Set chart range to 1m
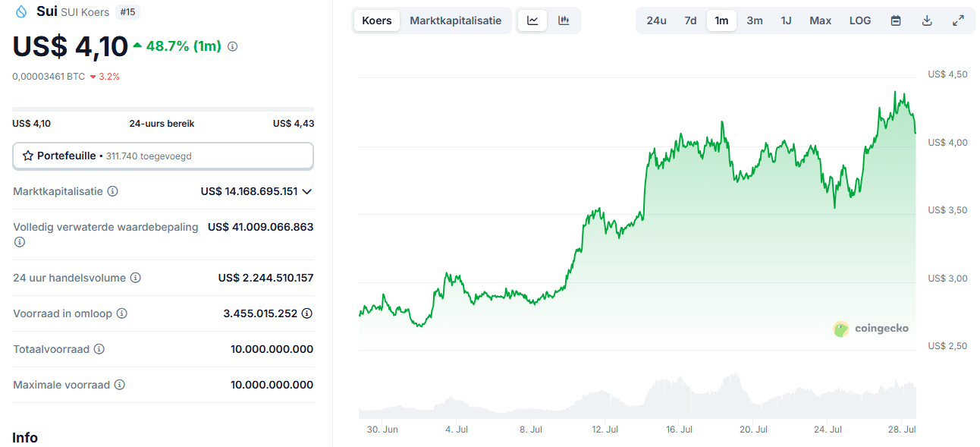 pos(721,20)
